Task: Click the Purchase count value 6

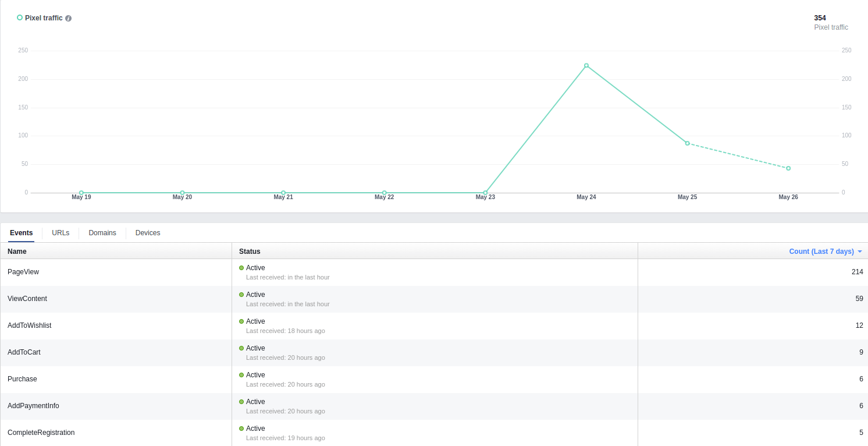Action: coord(861,379)
